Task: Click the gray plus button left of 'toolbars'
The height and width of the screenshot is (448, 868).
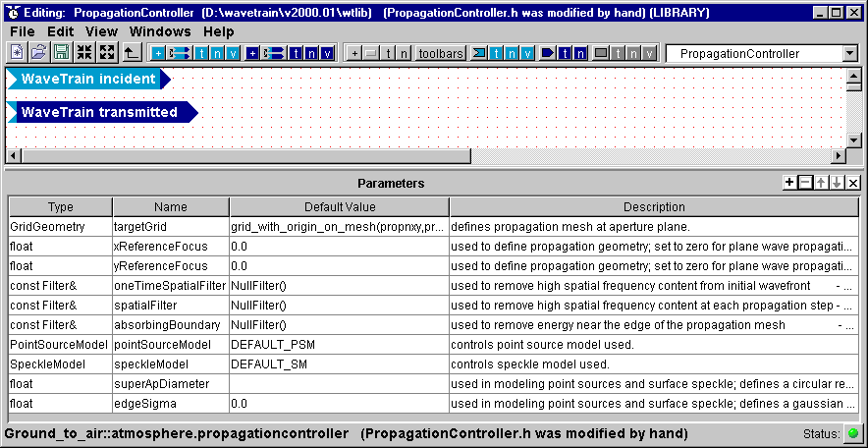Action: [354, 53]
